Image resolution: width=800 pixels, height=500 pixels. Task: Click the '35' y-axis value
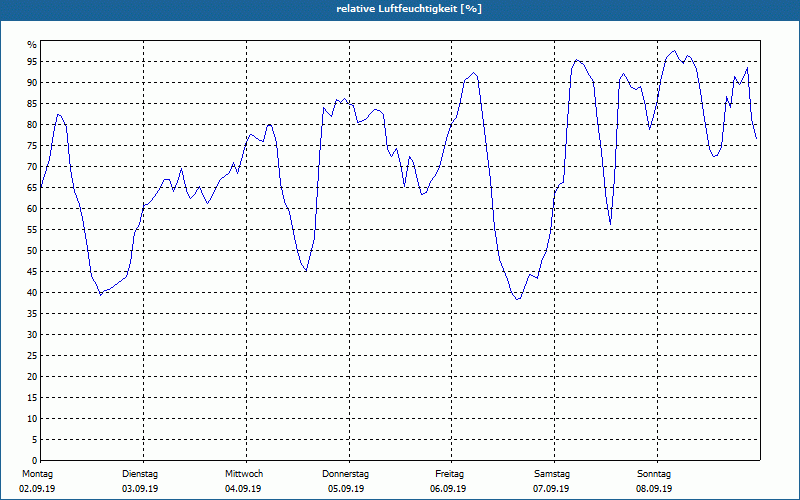pos(32,314)
